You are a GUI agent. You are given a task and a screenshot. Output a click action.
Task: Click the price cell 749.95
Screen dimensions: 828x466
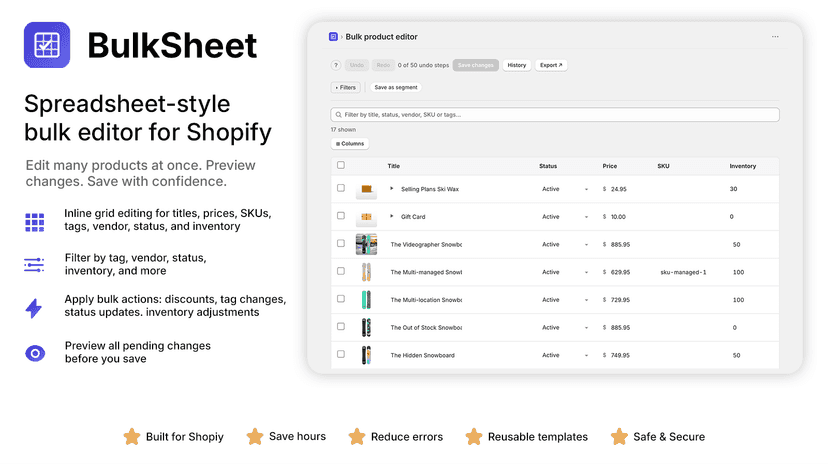[x=620, y=355]
